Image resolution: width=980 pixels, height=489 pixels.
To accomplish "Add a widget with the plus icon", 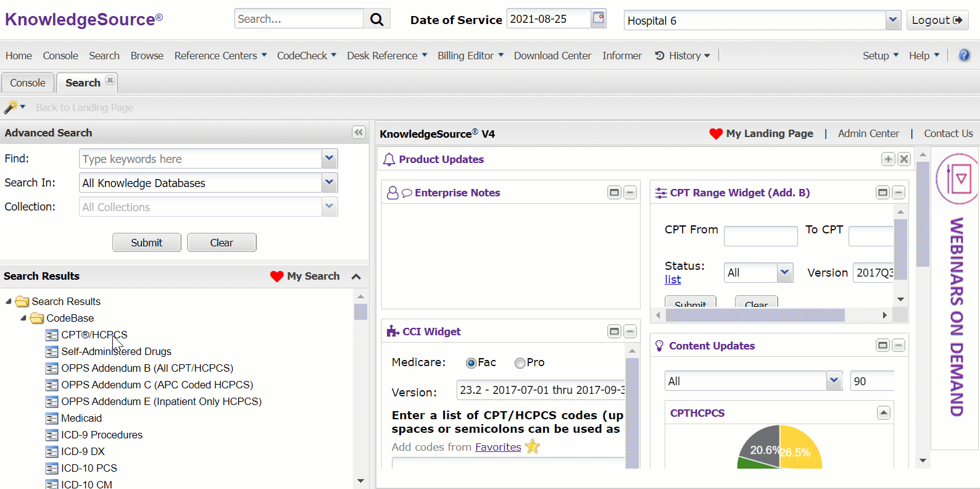I will click(887, 159).
